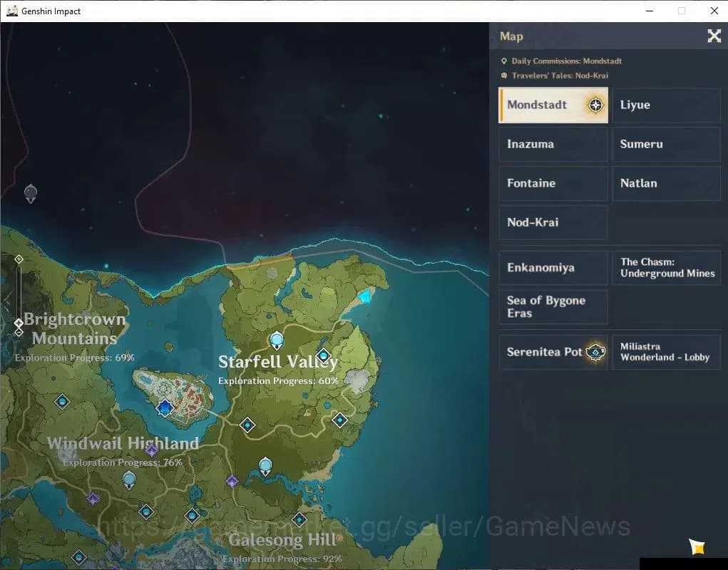Open the purple domain icon on Windwail Highland label
Image resolution: width=728 pixels, height=570 pixels.
[152, 450]
